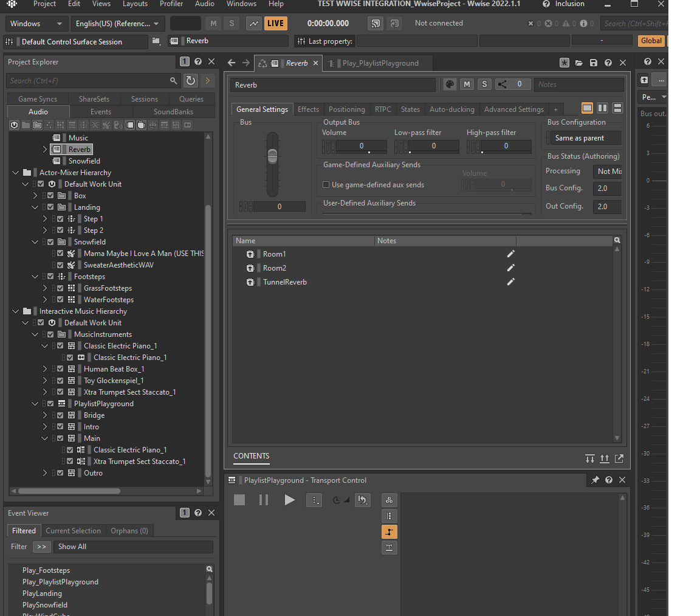
Task: Toggle inclusion checkbox for Human Beat Box_1
Action: pos(60,369)
